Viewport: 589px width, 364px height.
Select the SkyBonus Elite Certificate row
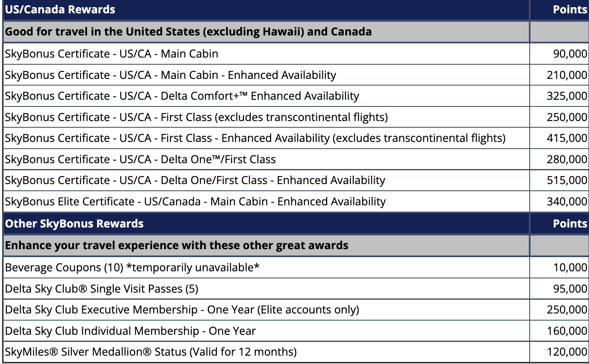(x=195, y=202)
